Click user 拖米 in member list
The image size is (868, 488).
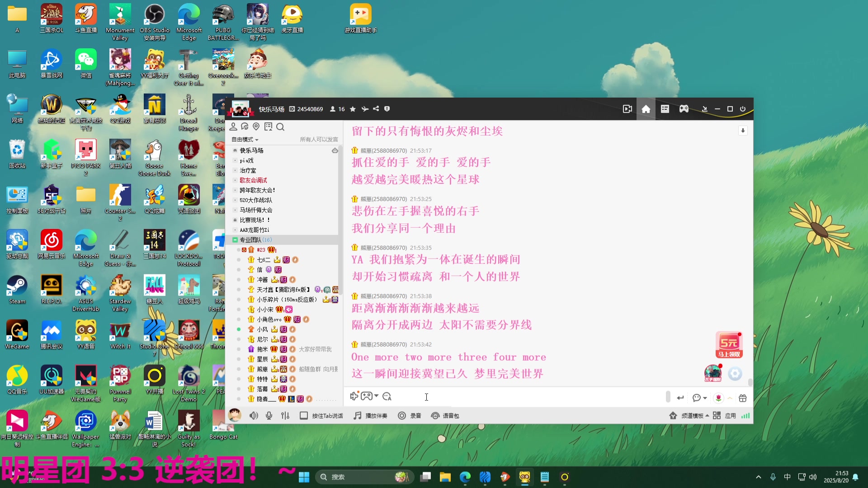pyautogui.click(x=262, y=349)
